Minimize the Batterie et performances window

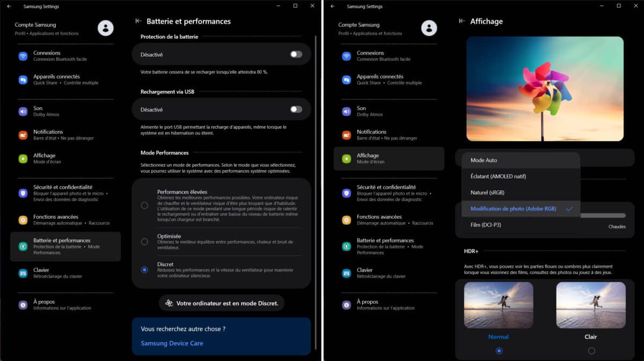pyautogui.click(x=278, y=6)
